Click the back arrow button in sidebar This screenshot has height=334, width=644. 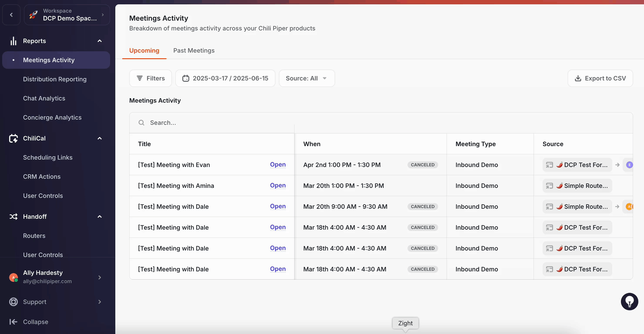coord(11,15)
